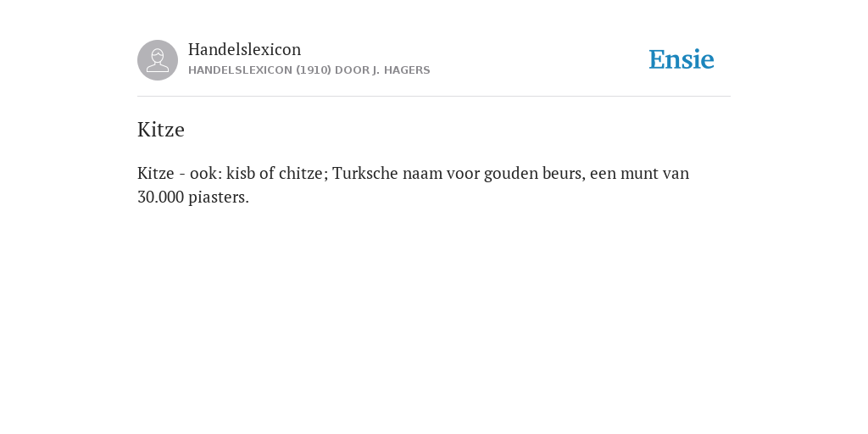Click the number 30.000 in the text

[x=160, y=197]
